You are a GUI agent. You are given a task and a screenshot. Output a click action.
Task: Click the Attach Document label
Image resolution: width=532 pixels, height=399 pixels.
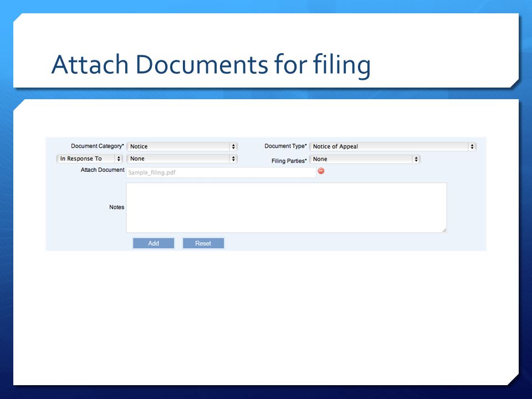point(103,170)
